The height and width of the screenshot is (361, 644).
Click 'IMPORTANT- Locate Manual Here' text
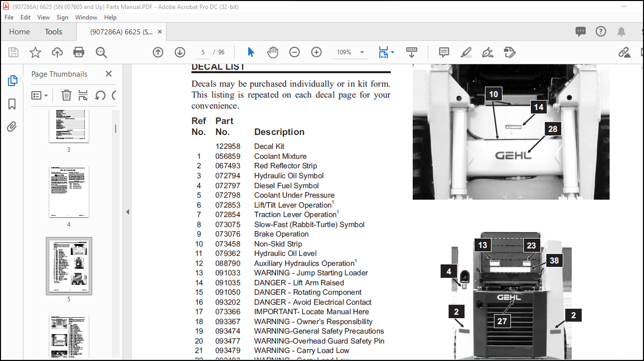(312, 312)
